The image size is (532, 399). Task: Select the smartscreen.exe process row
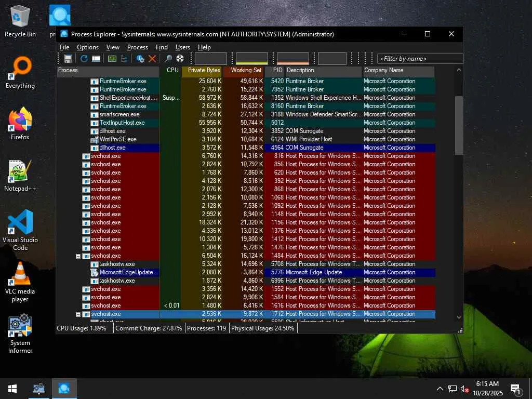(x=246, y=114)
